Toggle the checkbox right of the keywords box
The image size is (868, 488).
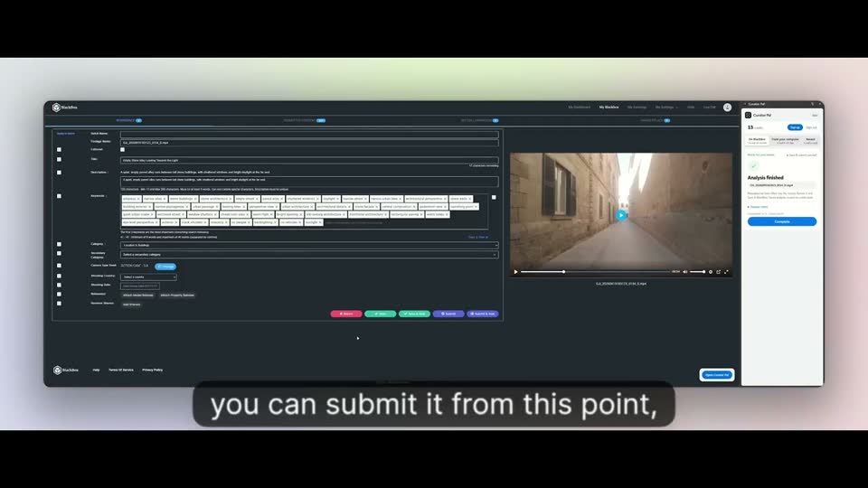click(494, 197)
